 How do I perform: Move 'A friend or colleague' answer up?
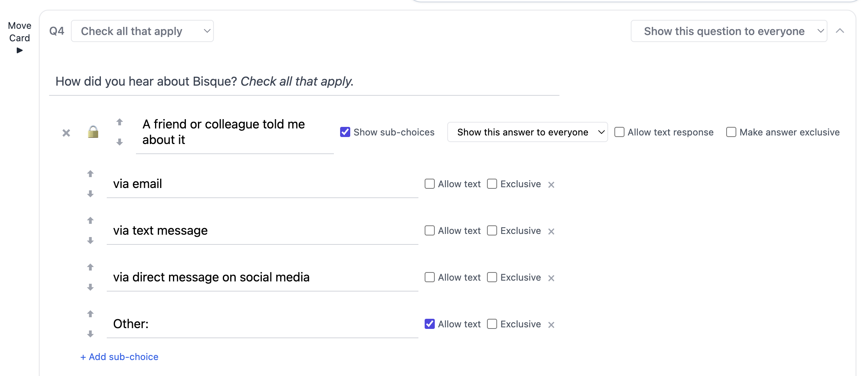click(120, 122)
